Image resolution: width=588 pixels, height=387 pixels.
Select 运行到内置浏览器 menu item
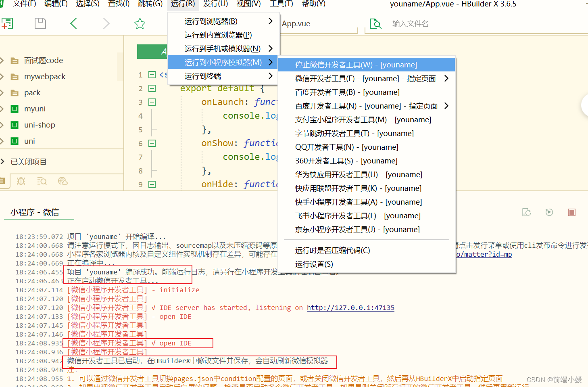point(223,35)
